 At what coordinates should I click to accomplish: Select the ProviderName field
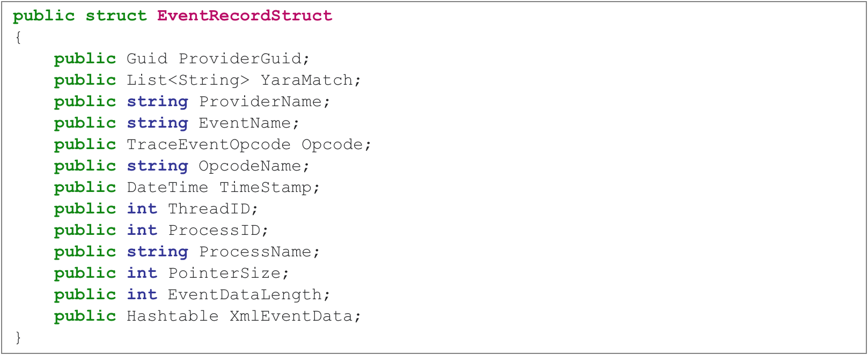(x=260, y=101)
